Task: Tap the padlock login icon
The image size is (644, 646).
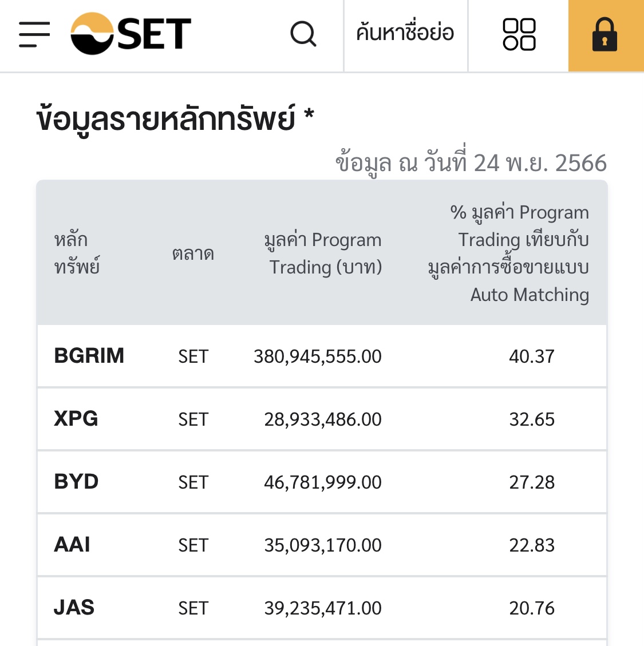Action: coord(606,35)
